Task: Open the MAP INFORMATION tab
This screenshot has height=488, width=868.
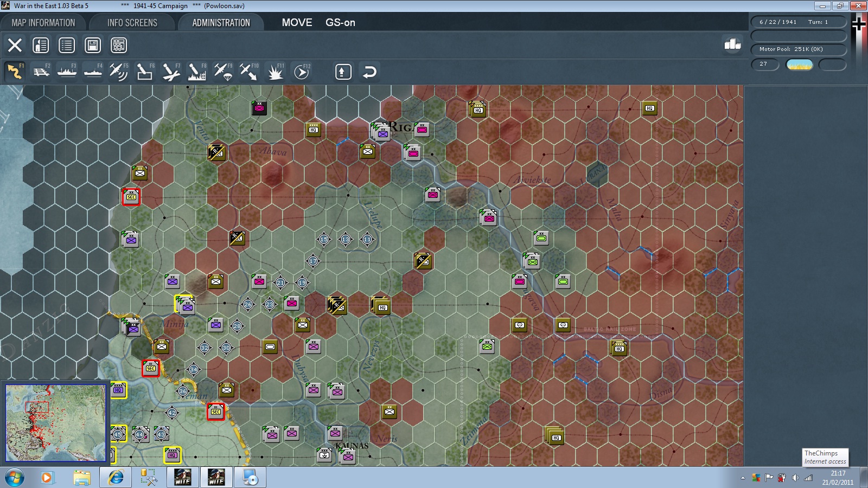Action: [43, 23]
